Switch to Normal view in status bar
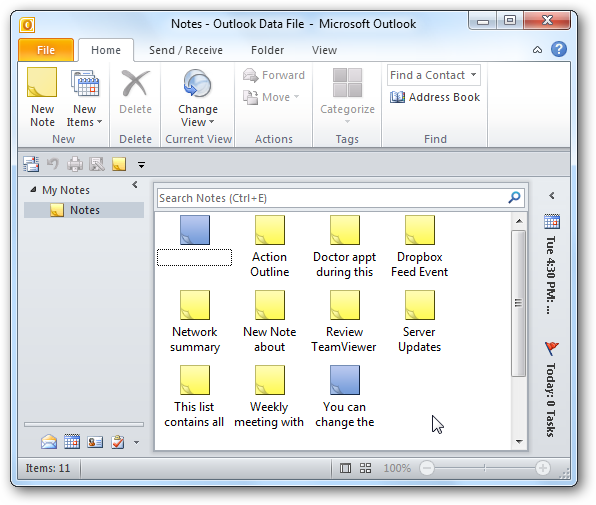 pyautogui.click(x=345, y=468)
